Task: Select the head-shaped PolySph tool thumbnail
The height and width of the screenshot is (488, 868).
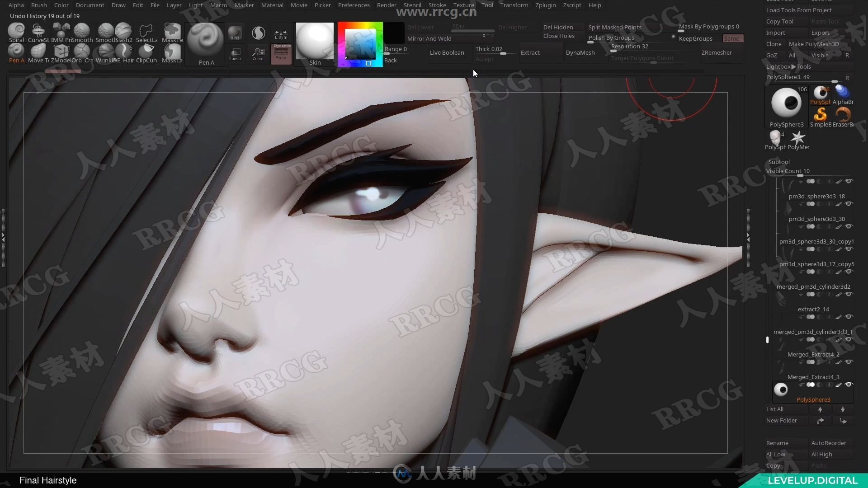Action: coord(775,140)
